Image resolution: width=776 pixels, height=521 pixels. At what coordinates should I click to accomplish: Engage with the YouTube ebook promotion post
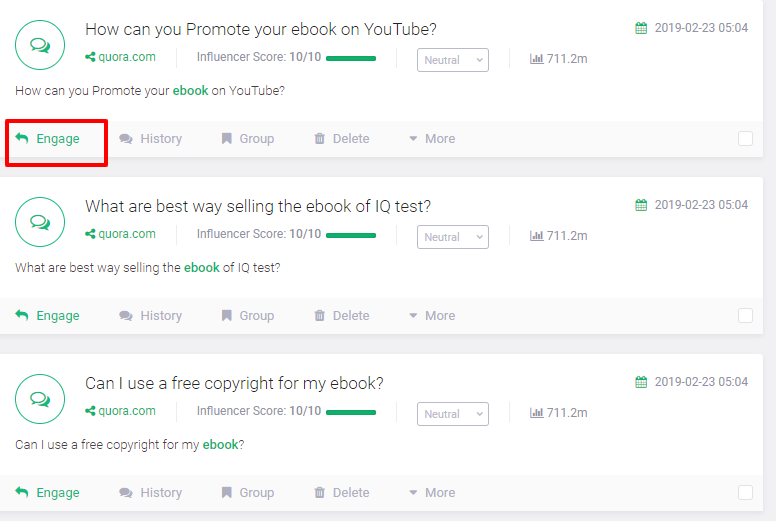(x=48, y=139)
